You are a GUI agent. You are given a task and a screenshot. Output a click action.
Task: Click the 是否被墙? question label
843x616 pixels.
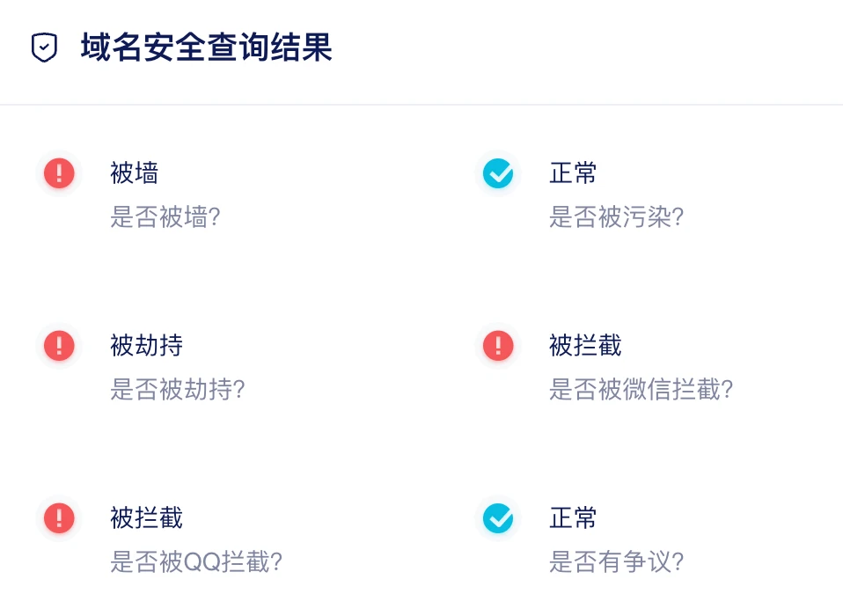point(165,217)
